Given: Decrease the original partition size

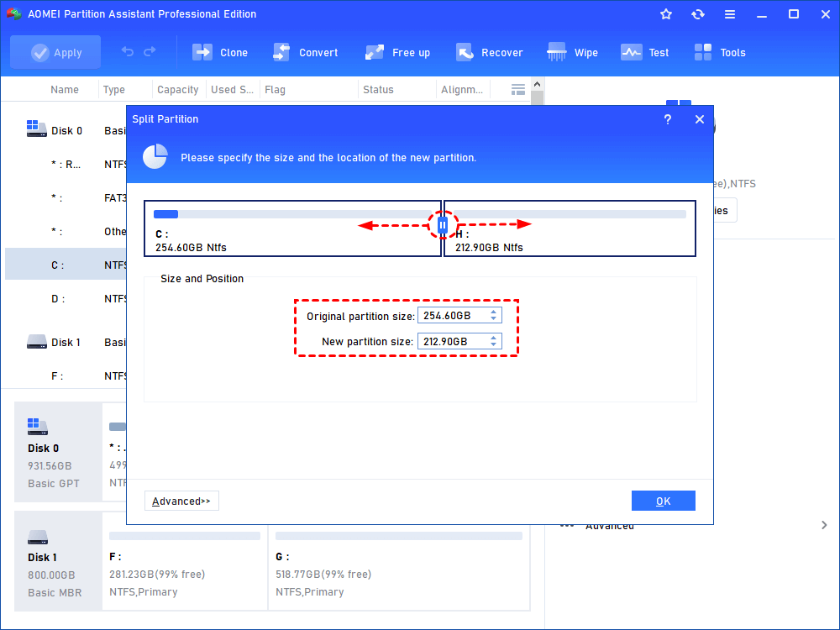Looking at the screenshot, I should (x=493, y=319).
